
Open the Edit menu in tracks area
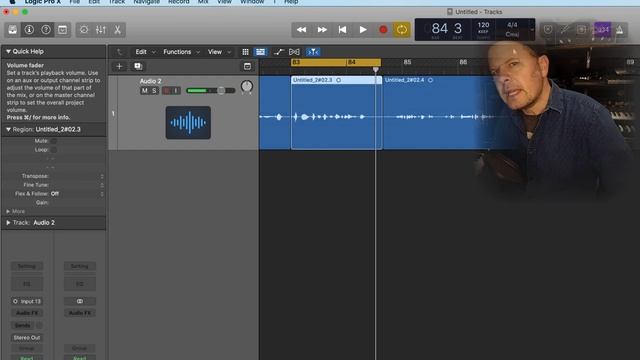pyautogui.click(x=145, y=52)
